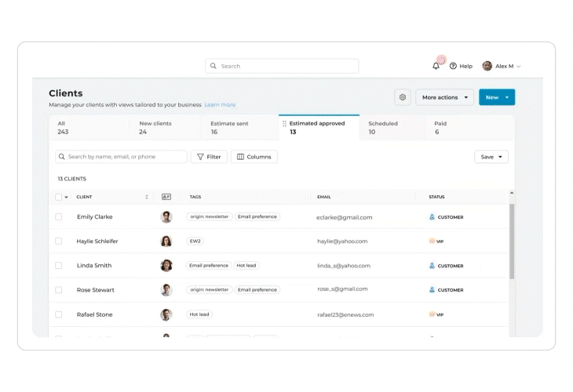Screen dimensions: 573x392
Task: Click the Help link text
Action: [466, 66]
